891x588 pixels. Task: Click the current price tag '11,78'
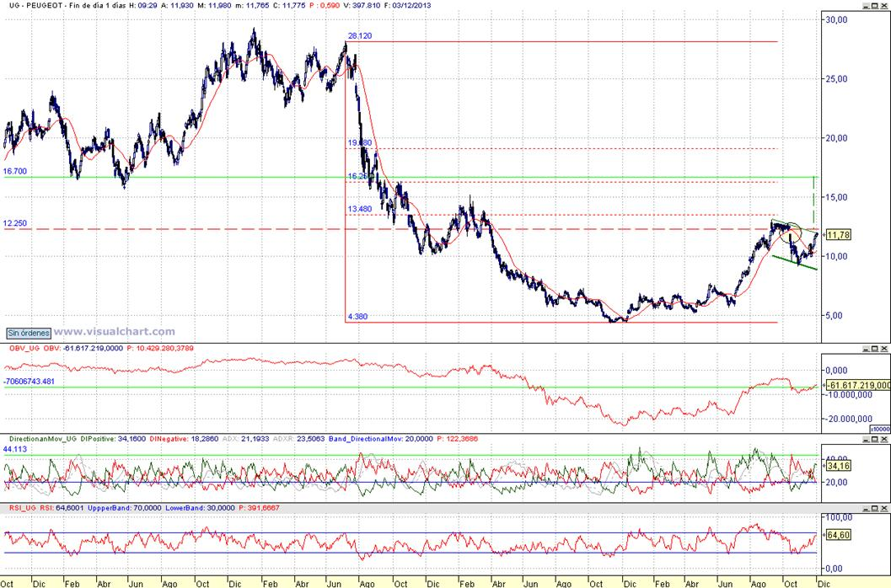point(839,235)
